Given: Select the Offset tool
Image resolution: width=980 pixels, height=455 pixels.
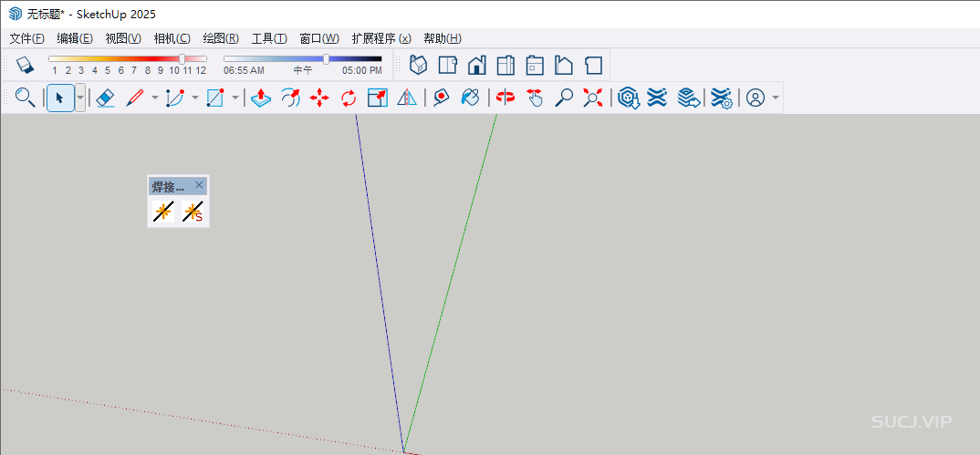Looking at the screenshot, I should point(290,98).
